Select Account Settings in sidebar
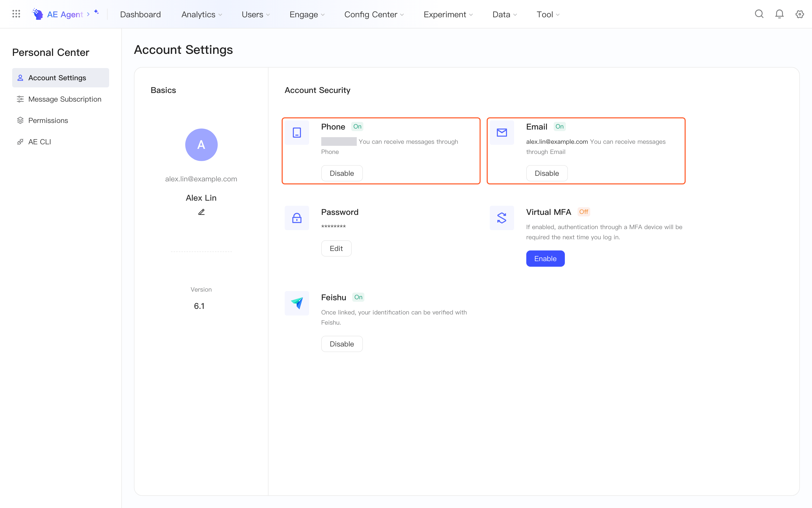This screenshot has width=812, height=508. (60, 78)
